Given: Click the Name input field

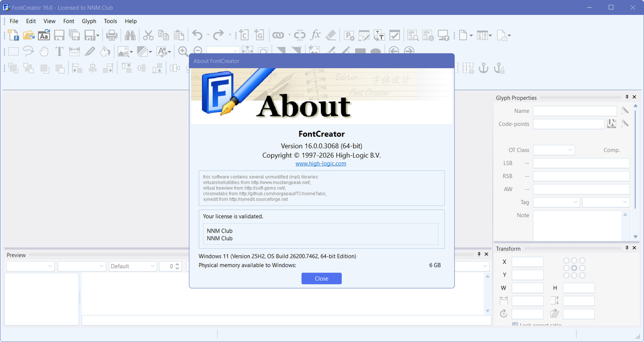Looking at the screenshot, I should click(575, 111).
